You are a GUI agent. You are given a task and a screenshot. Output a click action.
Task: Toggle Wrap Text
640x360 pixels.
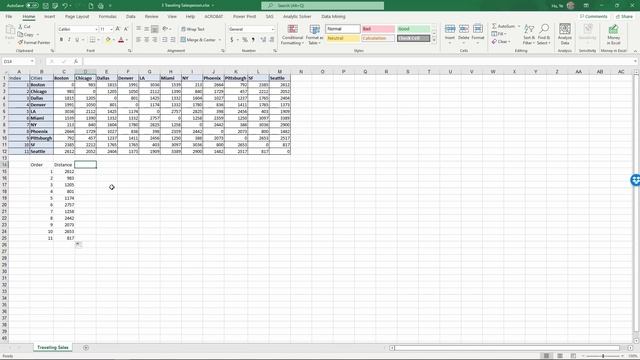point(192,29)
